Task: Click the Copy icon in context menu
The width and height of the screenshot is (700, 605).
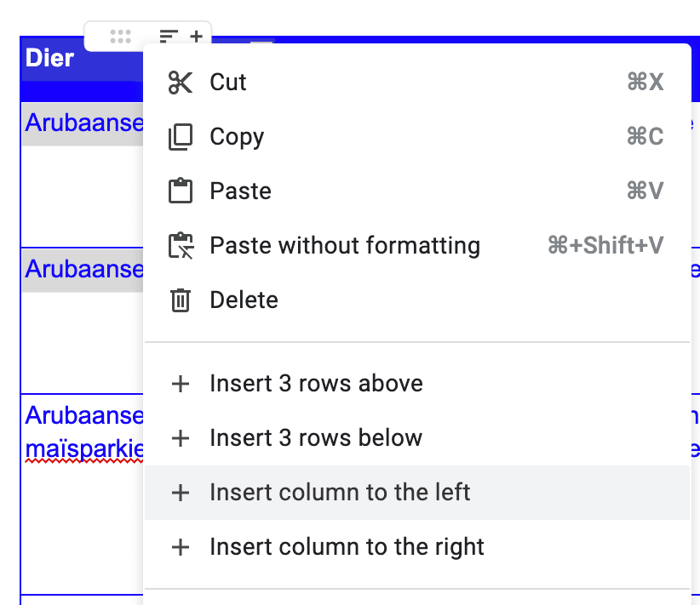Action: 181,137
